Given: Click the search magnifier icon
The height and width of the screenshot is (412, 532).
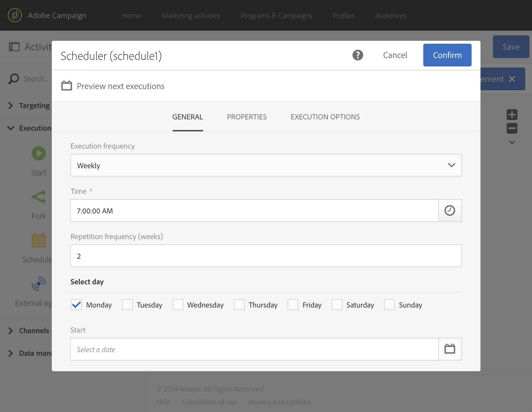Looking at the screenshot, I should click(14, 79).
